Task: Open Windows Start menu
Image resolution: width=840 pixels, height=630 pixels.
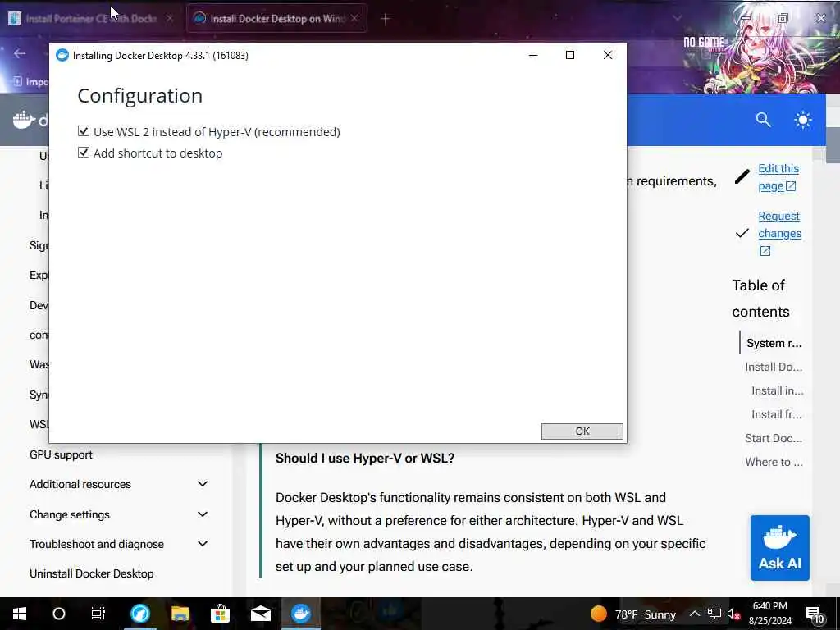Action: point(20,614)
